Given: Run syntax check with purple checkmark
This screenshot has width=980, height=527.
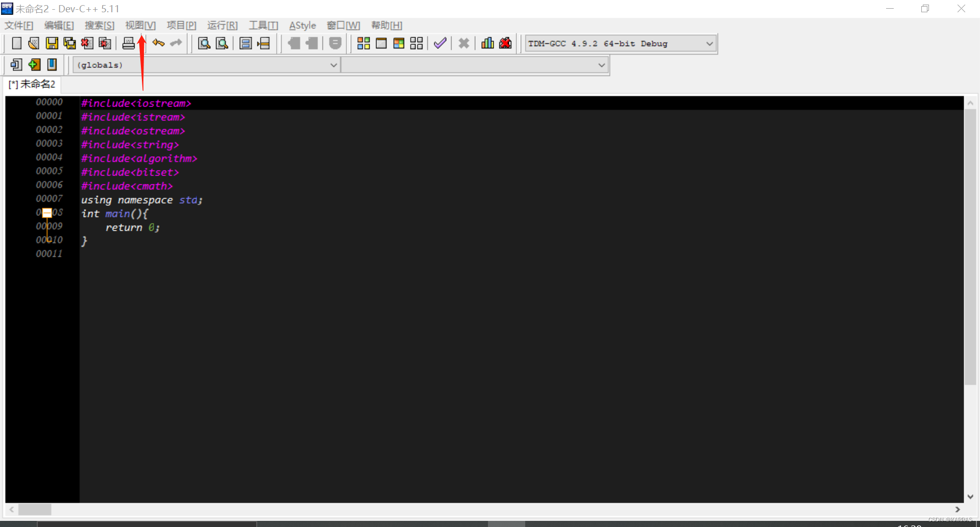Looking at the screenshot, I should coord(440,43).
